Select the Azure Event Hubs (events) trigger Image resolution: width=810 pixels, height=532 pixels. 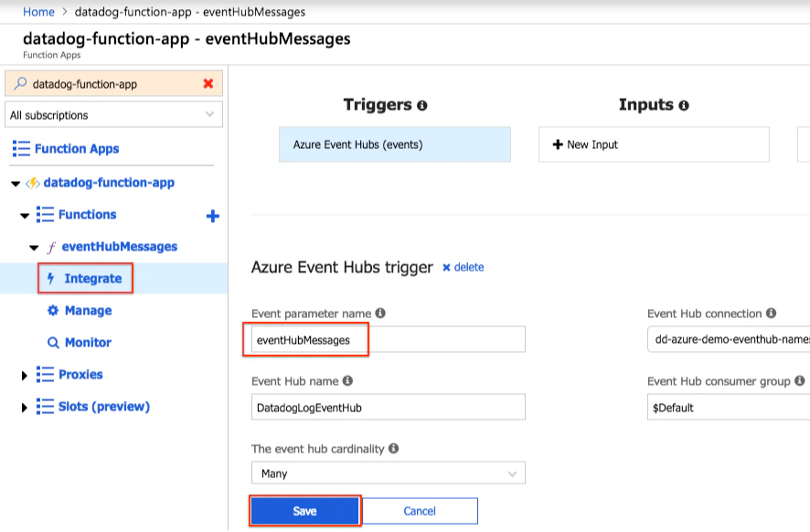tap(395, 144)
